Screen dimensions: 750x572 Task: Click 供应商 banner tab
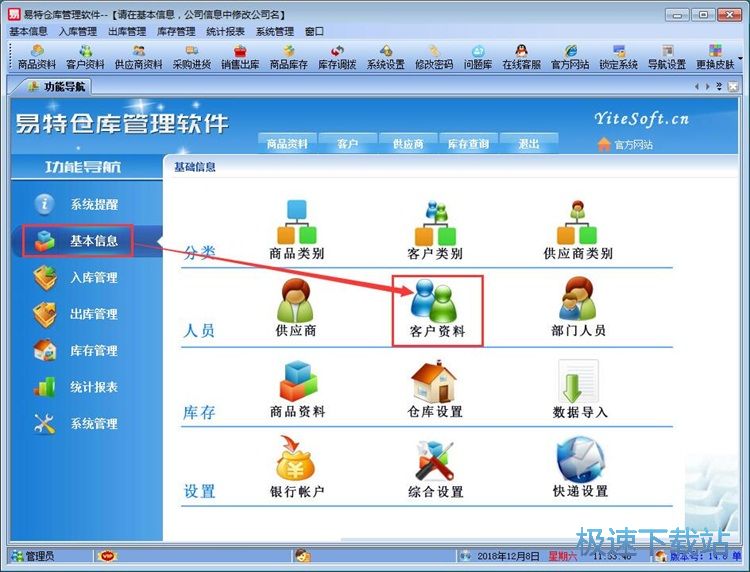click(x=408, y=143)
